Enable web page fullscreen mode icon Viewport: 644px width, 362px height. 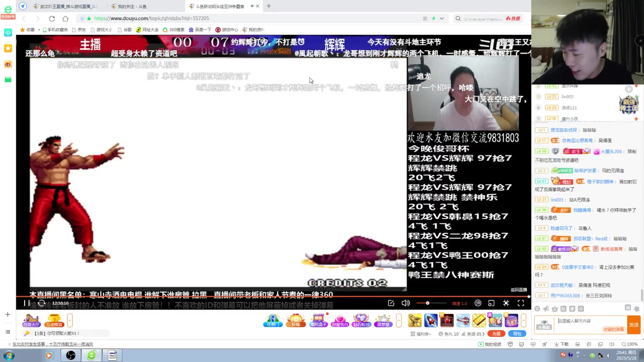point(506,303)
